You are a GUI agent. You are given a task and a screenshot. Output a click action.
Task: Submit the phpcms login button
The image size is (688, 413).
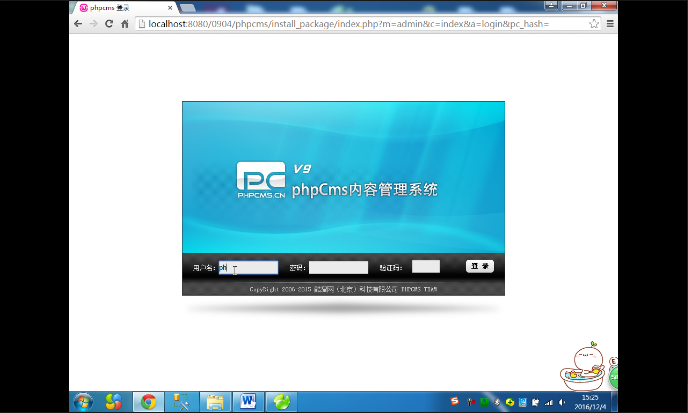480,266
